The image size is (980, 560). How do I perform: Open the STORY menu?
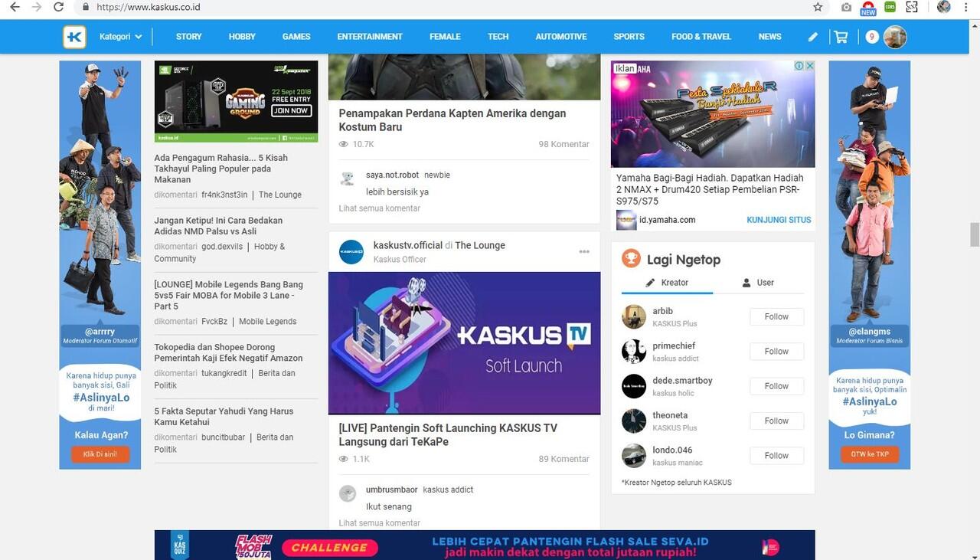pos(189,37)
